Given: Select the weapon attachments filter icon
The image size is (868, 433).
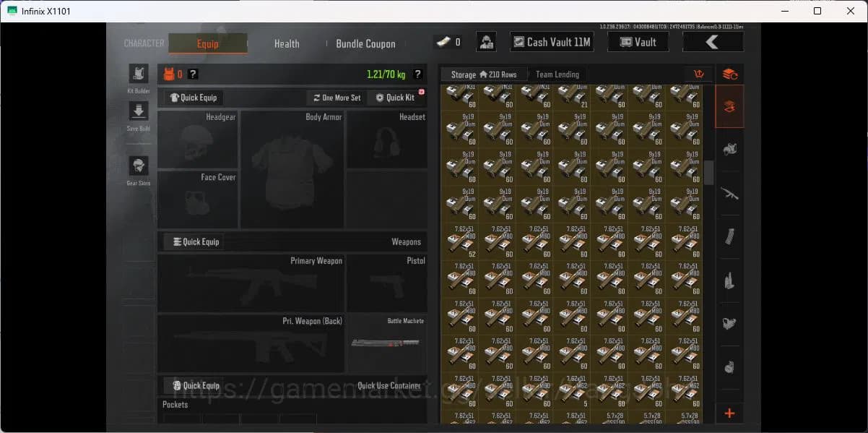Looking at the screenshot, I should point(729,323).
